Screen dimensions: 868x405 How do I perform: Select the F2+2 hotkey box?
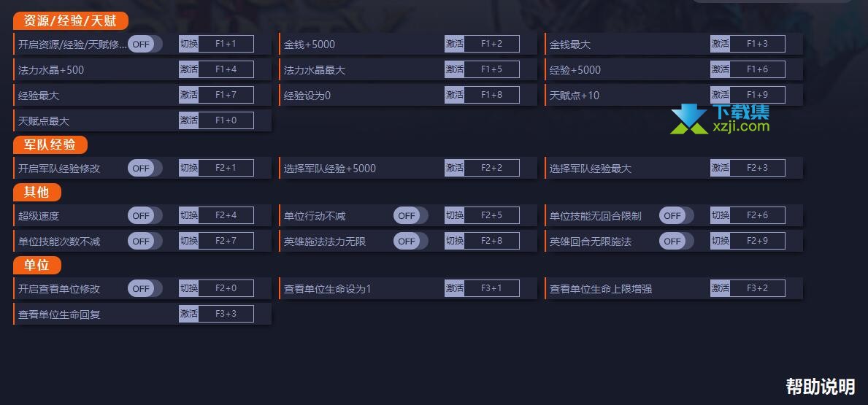[x=491, y=168]
